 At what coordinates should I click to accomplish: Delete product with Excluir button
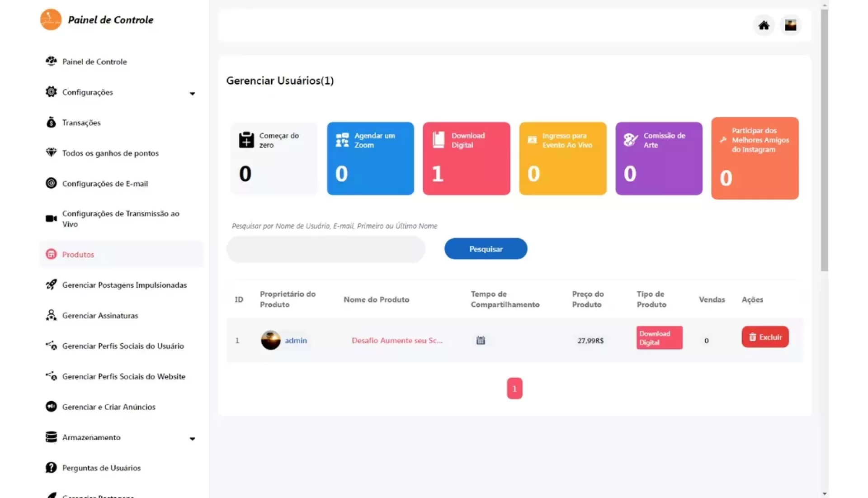[x=765, y=337]
